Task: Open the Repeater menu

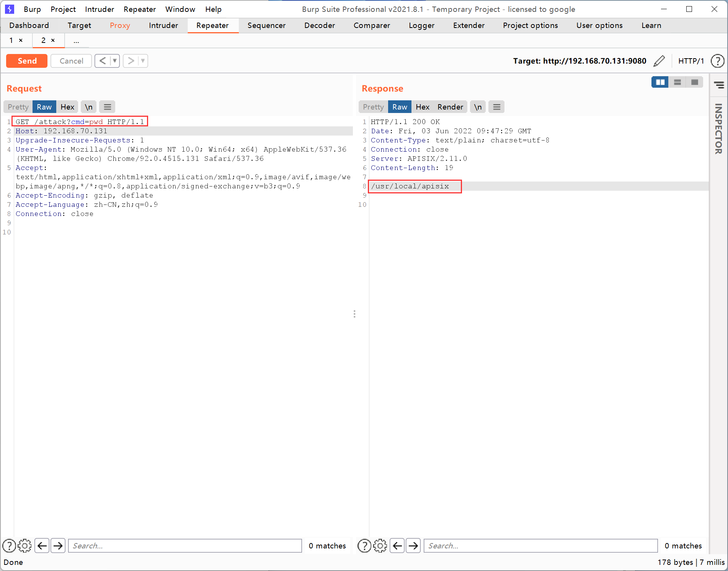Action: 140,9
